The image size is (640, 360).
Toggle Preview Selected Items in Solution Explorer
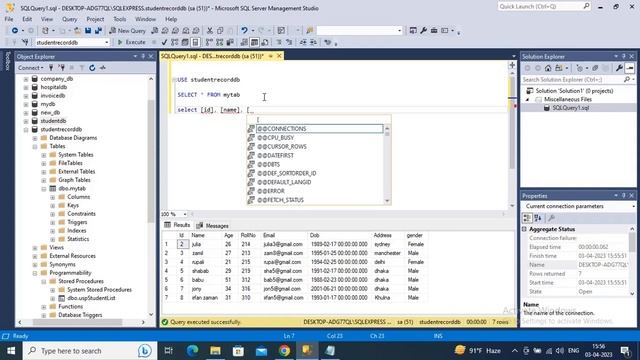(x=629, y=68)
